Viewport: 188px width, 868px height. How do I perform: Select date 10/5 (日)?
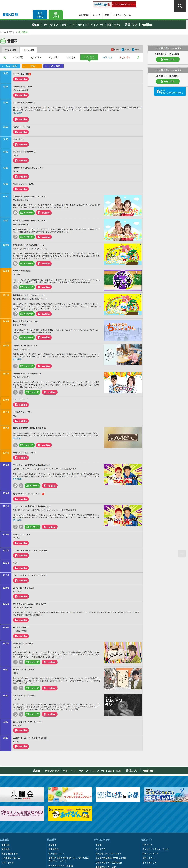125,58
